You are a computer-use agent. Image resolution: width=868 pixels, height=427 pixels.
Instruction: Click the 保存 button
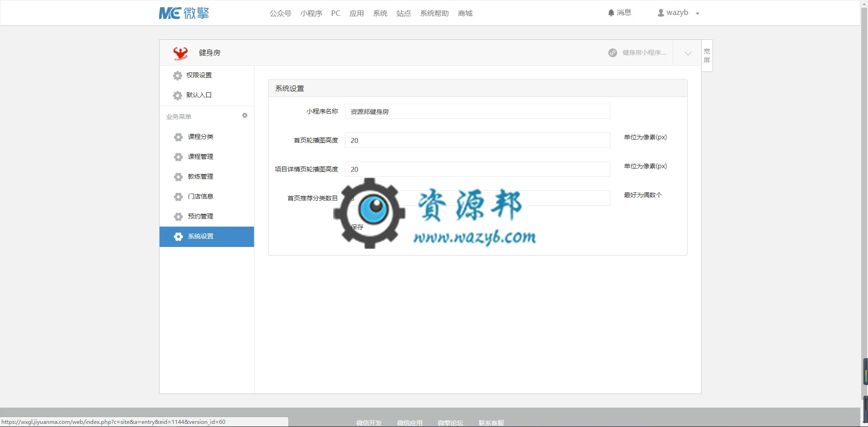tap(357, 227)
